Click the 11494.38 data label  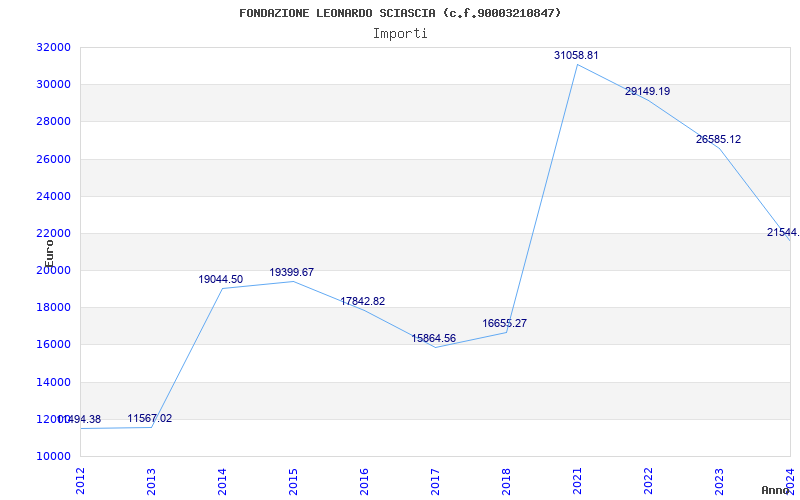[79, 420]
